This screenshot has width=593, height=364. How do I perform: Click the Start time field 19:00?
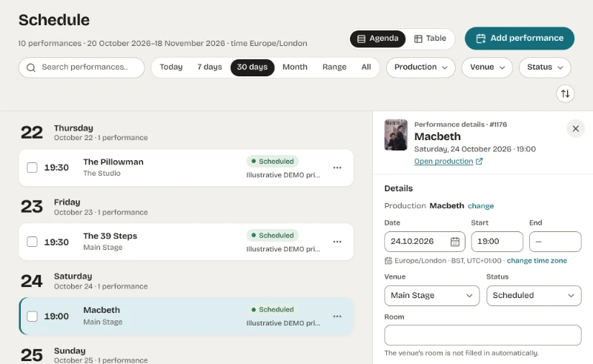(497, 242)
